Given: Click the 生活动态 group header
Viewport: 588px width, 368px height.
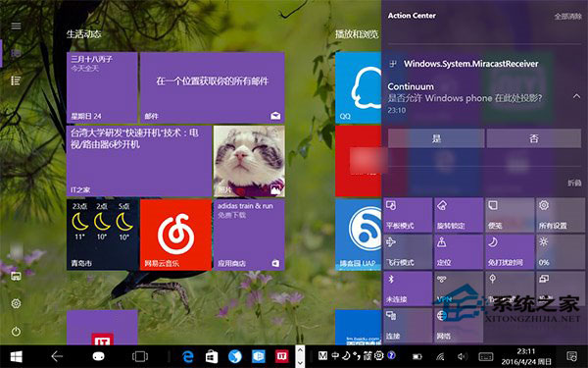Looking at the screenshot, I should click(x=84, y=34).
